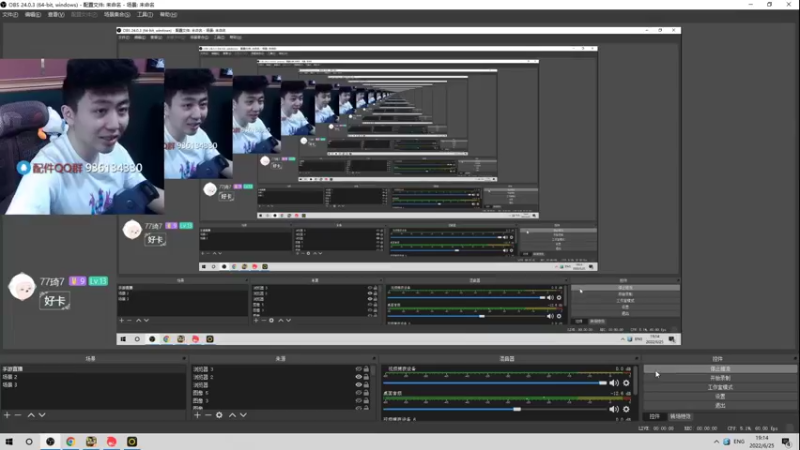Adjust the 视频捕获设备 volume slider

pos(603,383)
